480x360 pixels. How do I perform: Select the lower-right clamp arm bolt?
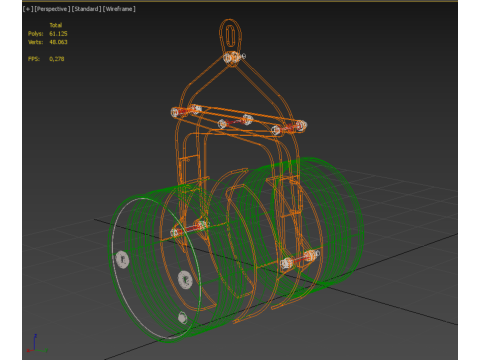click(x=300, y=259)
